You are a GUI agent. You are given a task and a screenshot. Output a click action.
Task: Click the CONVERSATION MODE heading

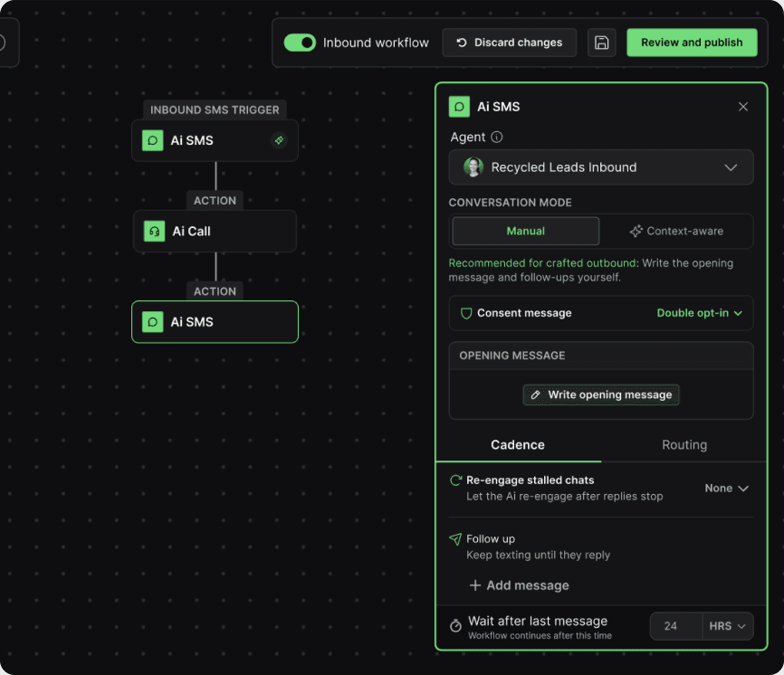point(510,203)
